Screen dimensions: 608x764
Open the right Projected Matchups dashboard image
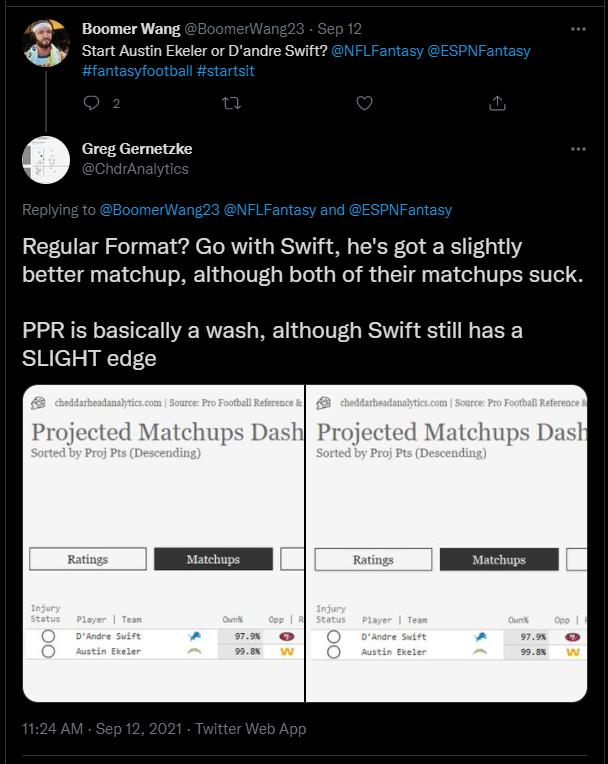tap(446, 543)
